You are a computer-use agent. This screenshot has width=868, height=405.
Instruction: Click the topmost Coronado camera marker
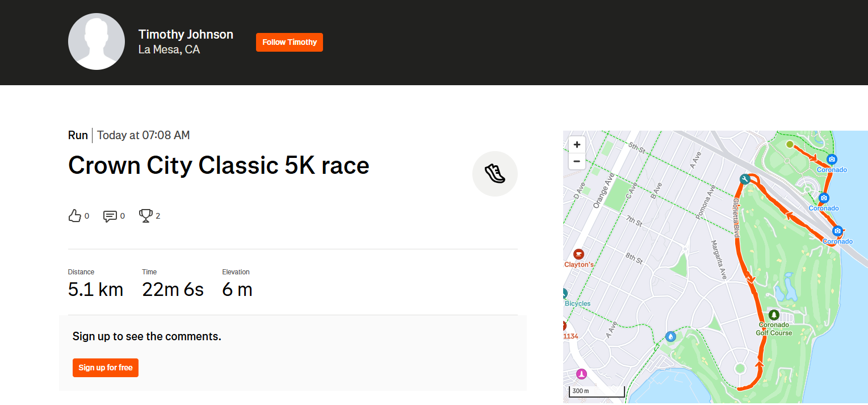[832, 160]
